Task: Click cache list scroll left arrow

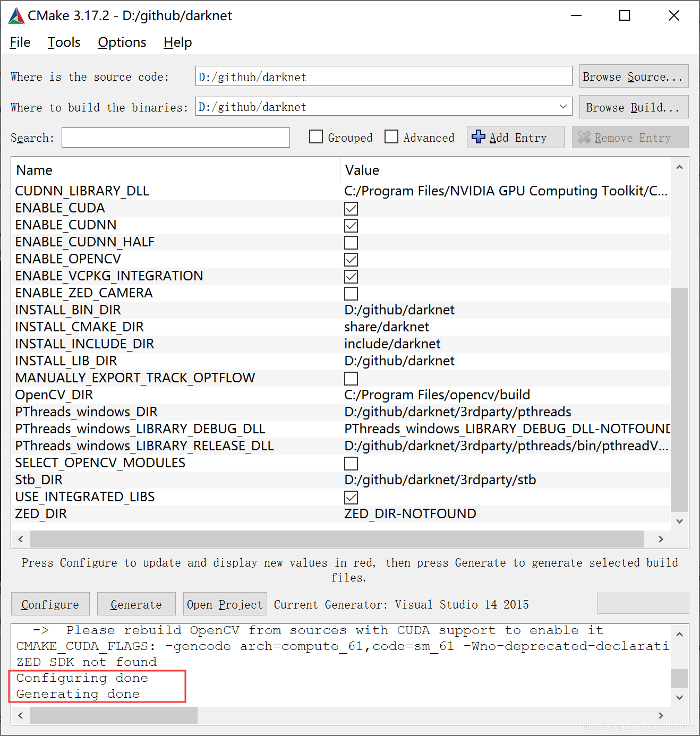Action: click(x=21, y=539)
